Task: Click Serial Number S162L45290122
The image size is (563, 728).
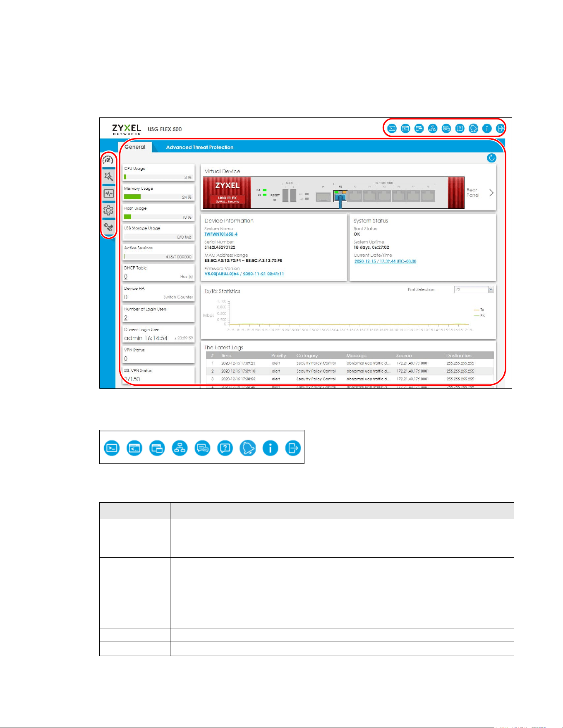Action: (220, 247)
